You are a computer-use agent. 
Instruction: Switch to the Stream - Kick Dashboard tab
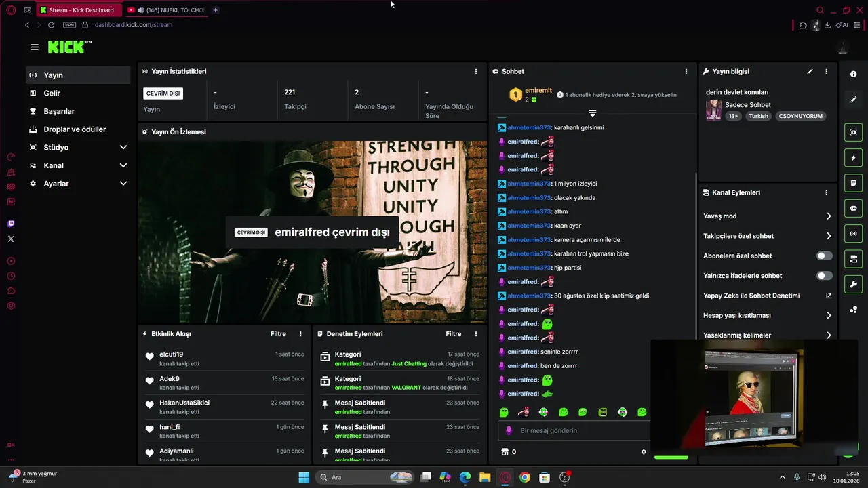pos(79,10)
